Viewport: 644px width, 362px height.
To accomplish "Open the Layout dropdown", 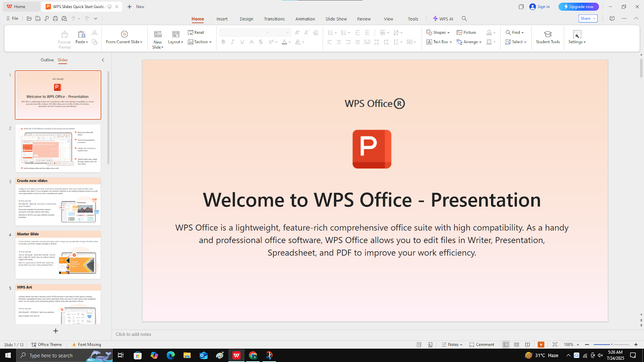I will (175, 42).
